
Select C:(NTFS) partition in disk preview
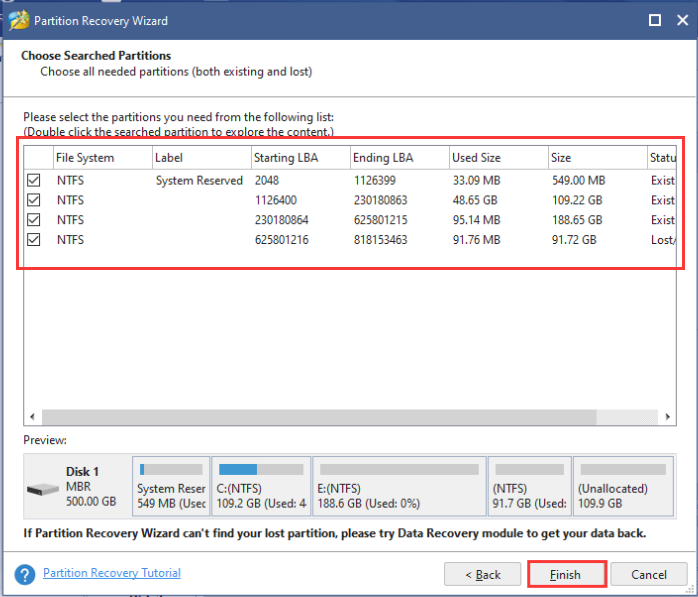click(x=261, y=486)
